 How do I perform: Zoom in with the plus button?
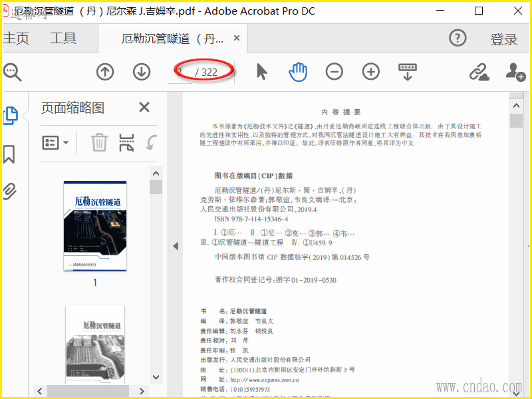pyautogui.click(x=371, y=72)
